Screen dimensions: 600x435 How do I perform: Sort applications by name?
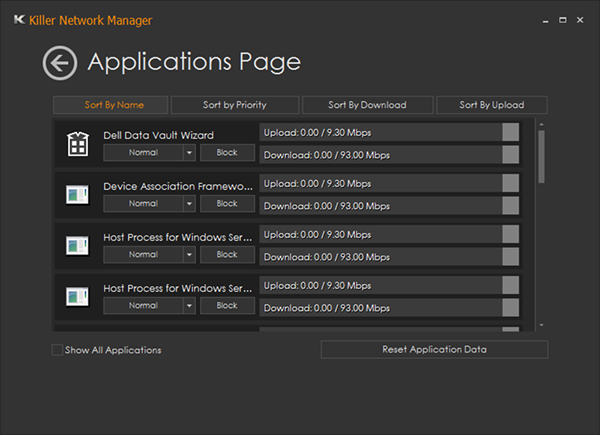[x=111, y=105]
